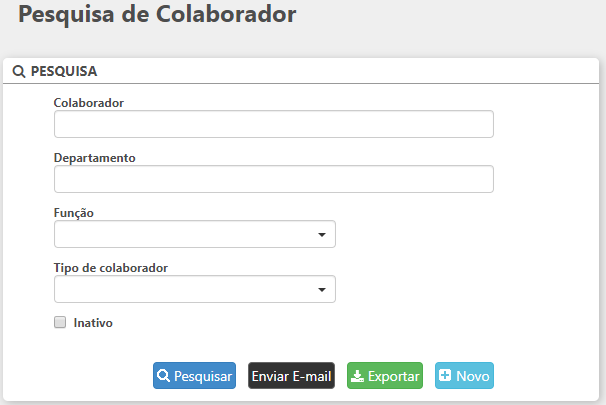Click the Pesquisa de Colaborador page title
The height and width of the screenshot is (405, 606).
157,15
